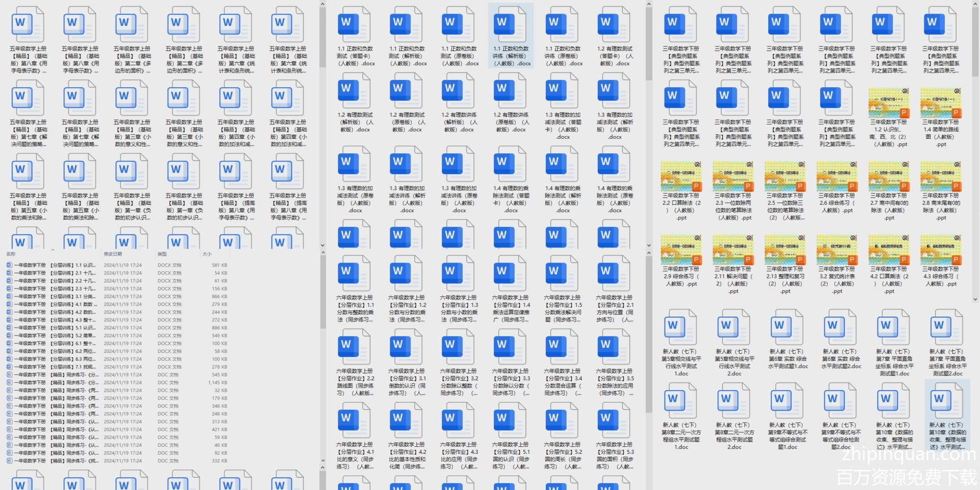Click the scroll-up arrow of the 三年级 ppt panel
980x490 pixels.
coord(975,4)
